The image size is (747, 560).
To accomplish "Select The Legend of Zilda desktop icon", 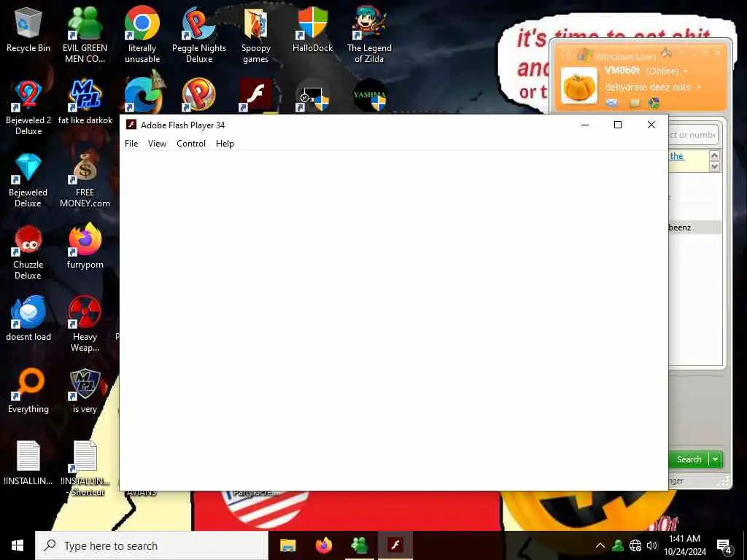I will 369,34.
